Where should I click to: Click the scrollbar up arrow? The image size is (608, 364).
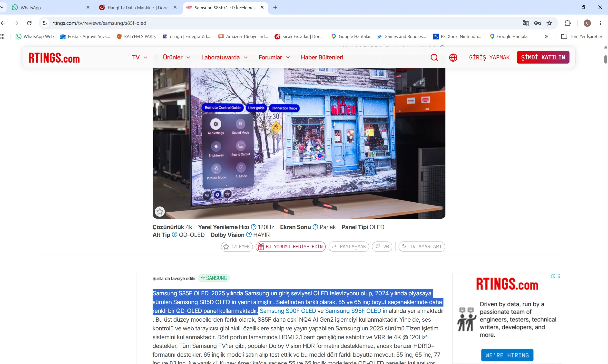tap(606, 47)
